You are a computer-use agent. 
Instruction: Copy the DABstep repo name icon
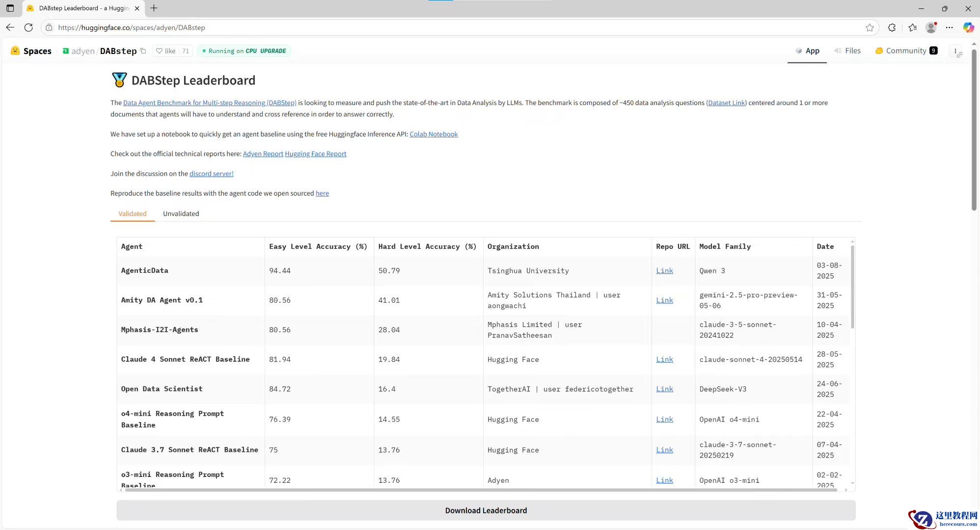[x=143, y=51]
